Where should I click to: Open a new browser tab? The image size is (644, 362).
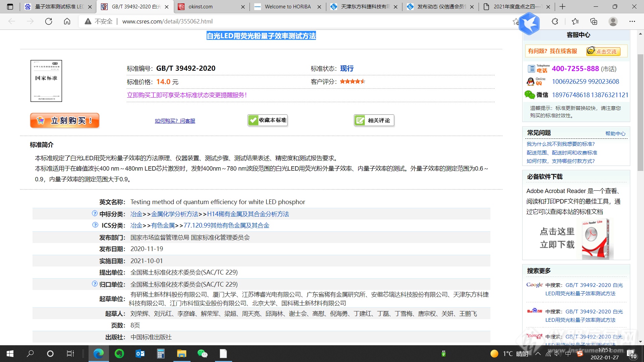click(562, 7)
